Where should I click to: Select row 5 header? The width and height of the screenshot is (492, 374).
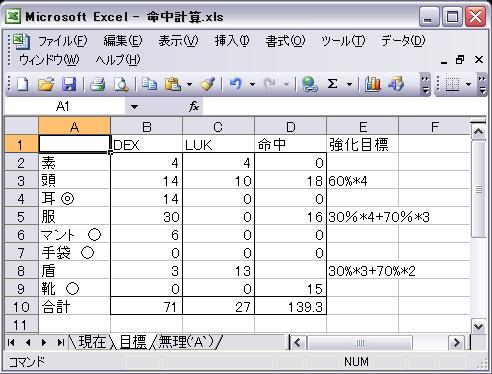pyautogui.click(x=21, y=217)
